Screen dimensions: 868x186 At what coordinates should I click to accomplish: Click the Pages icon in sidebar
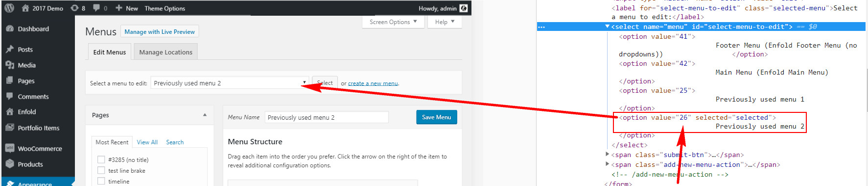[x=10, y=80]
